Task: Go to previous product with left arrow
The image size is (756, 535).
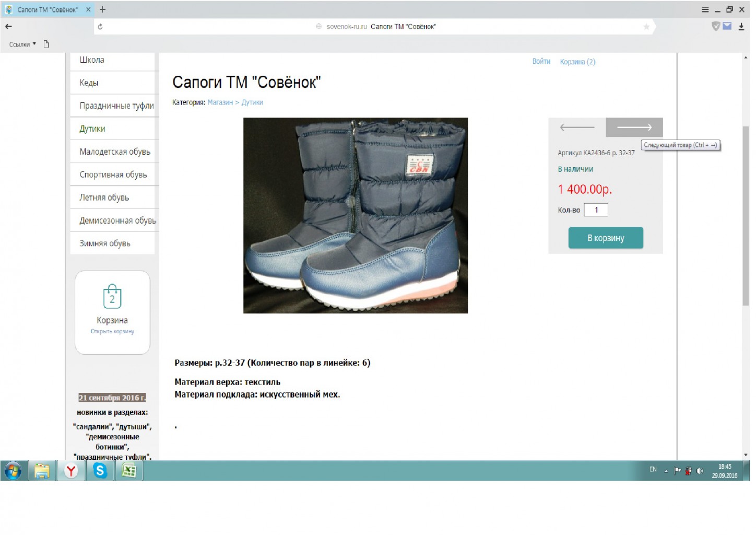Action: click(577, 127)
